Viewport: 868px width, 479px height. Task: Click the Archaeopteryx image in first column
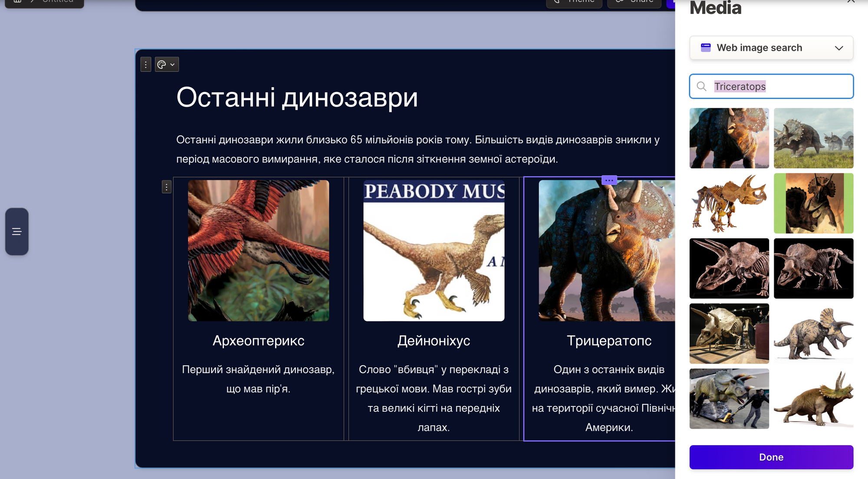click(258, 251)
